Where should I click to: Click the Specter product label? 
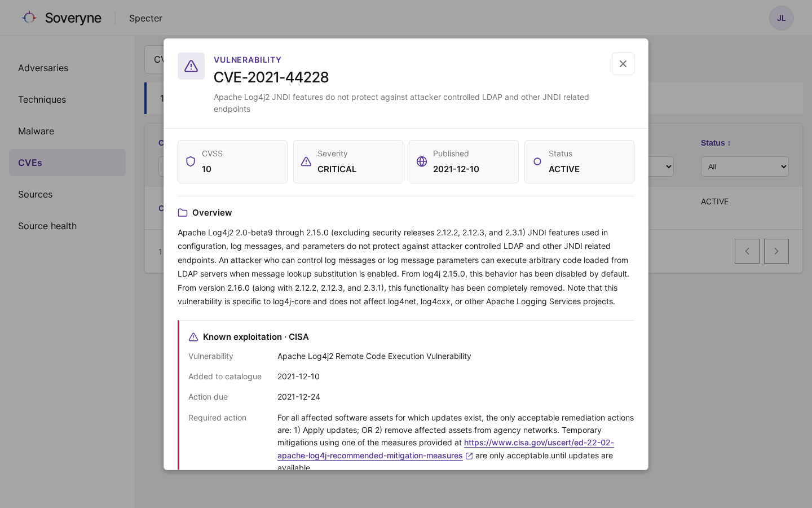(145, 18)
